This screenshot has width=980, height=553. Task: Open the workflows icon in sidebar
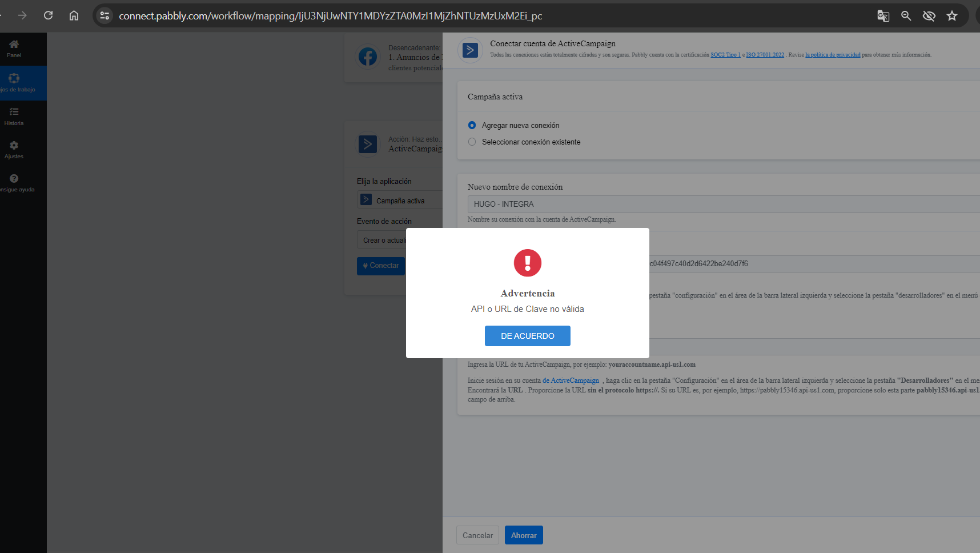(x=14, y=78)
